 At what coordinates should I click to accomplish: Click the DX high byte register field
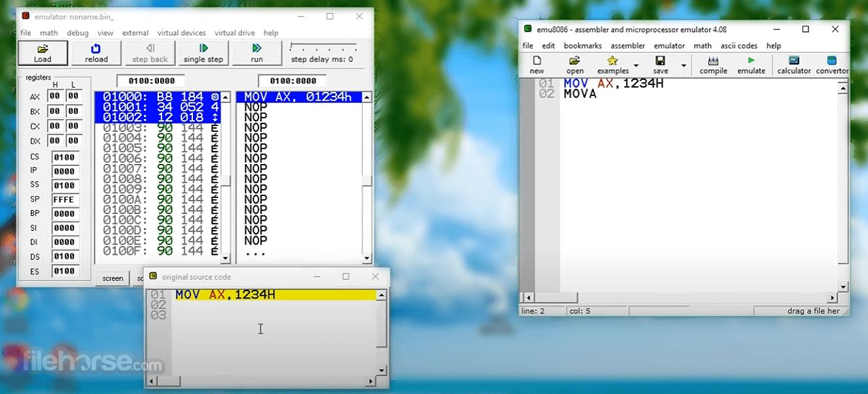click(x=55, y=141)
